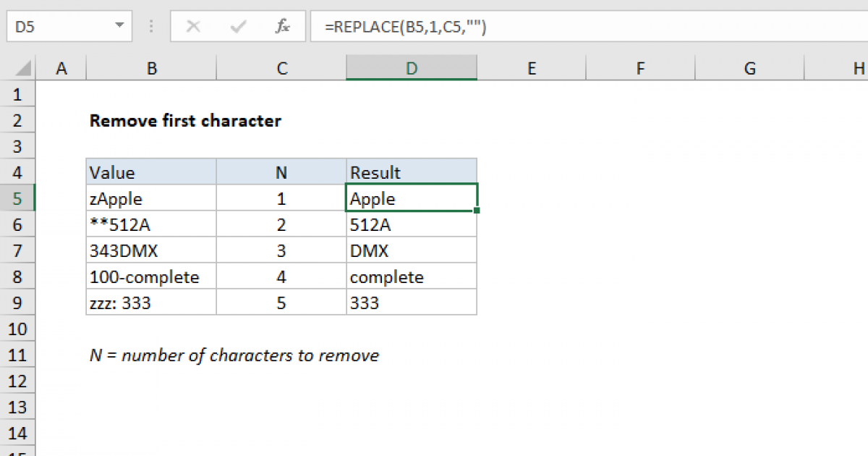
Task: Select column B header
Action: pos(151,69)
